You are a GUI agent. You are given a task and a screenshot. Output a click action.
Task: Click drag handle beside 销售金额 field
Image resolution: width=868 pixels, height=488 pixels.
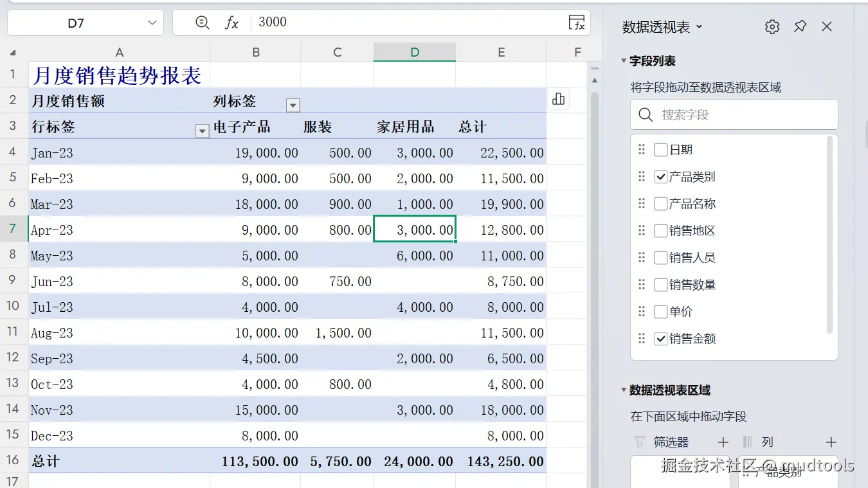pyautogui.click(x=641, y=339)
